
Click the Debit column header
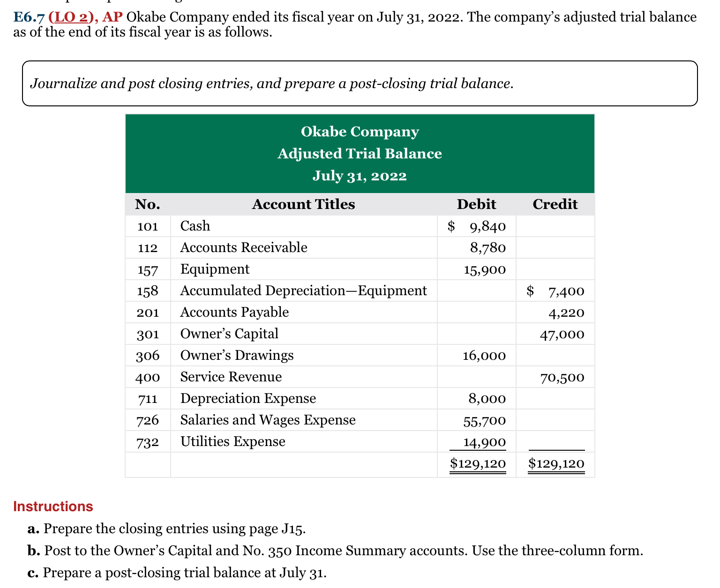point(476,204)
